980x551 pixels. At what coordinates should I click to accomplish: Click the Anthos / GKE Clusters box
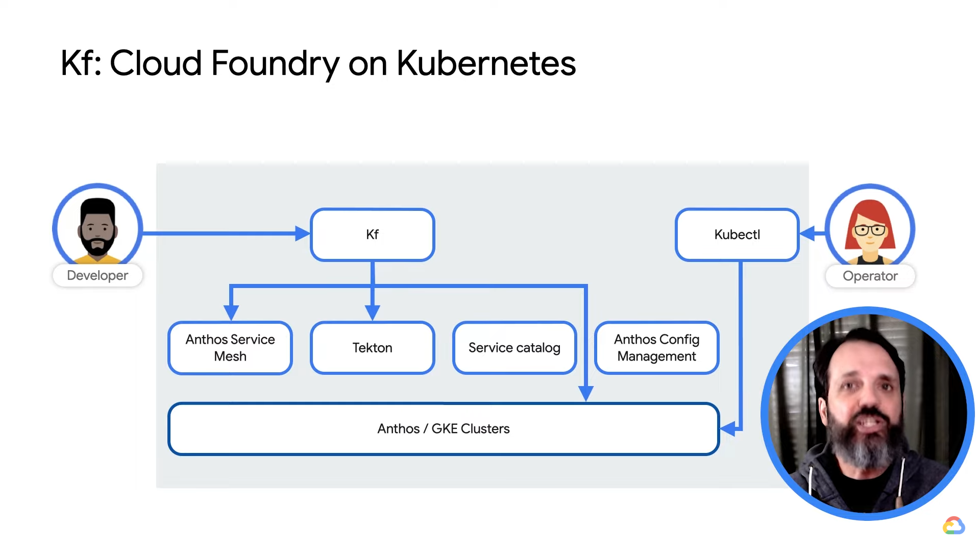[x=444, y=429]
